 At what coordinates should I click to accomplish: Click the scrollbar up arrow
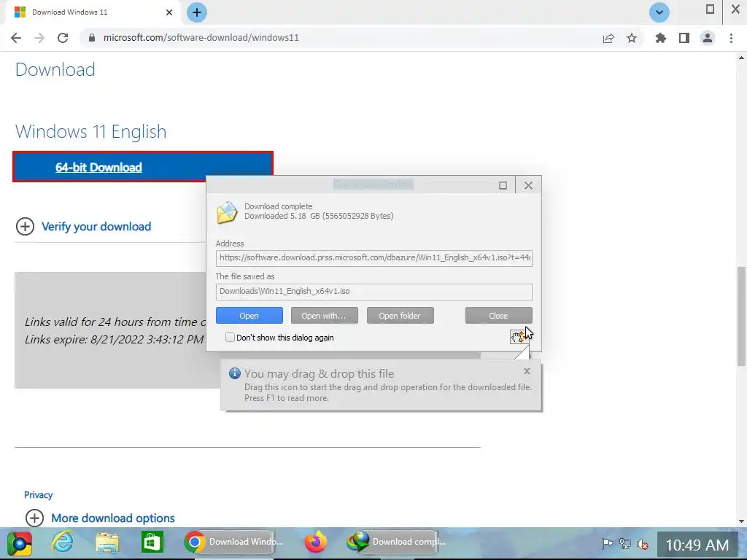coord(741,58)
